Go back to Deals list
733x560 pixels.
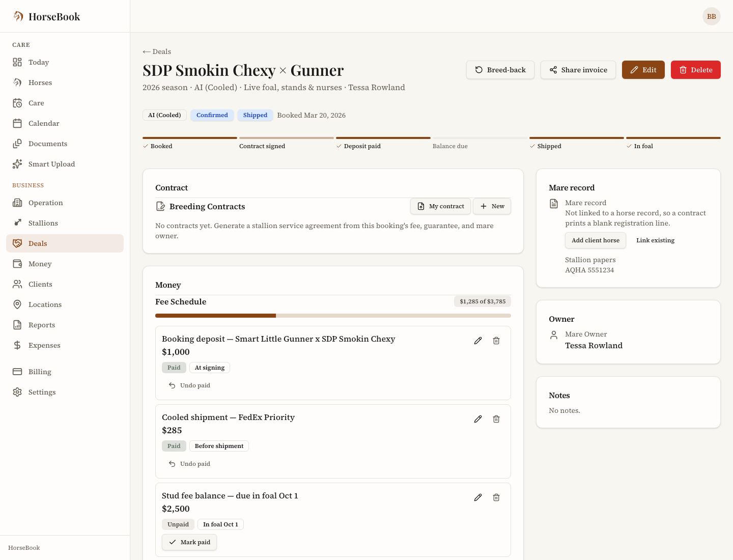tap(157, 51)
